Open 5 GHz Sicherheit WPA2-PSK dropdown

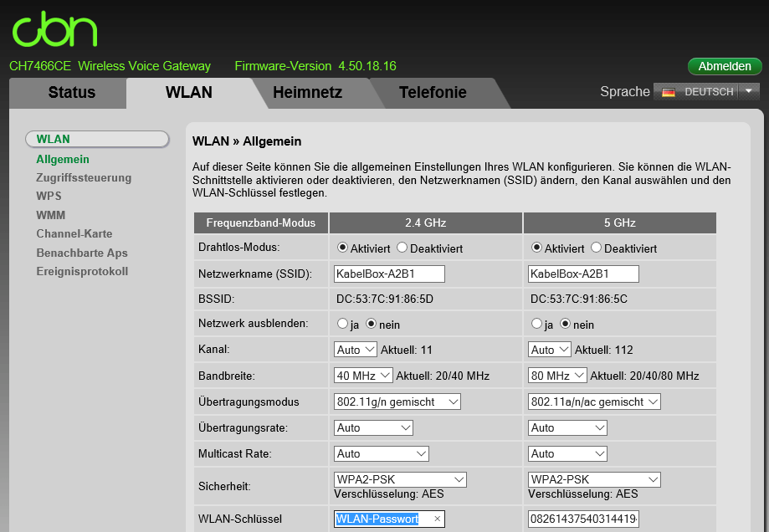[594, 479]
